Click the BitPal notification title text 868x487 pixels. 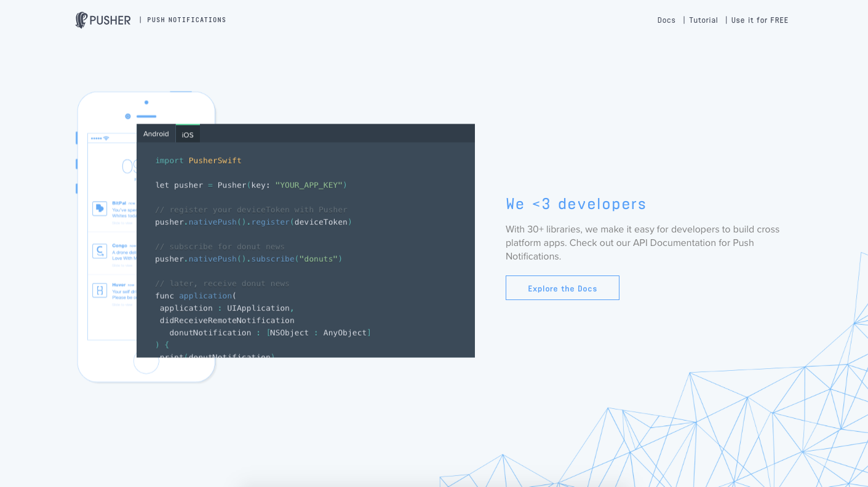[119, 203]
